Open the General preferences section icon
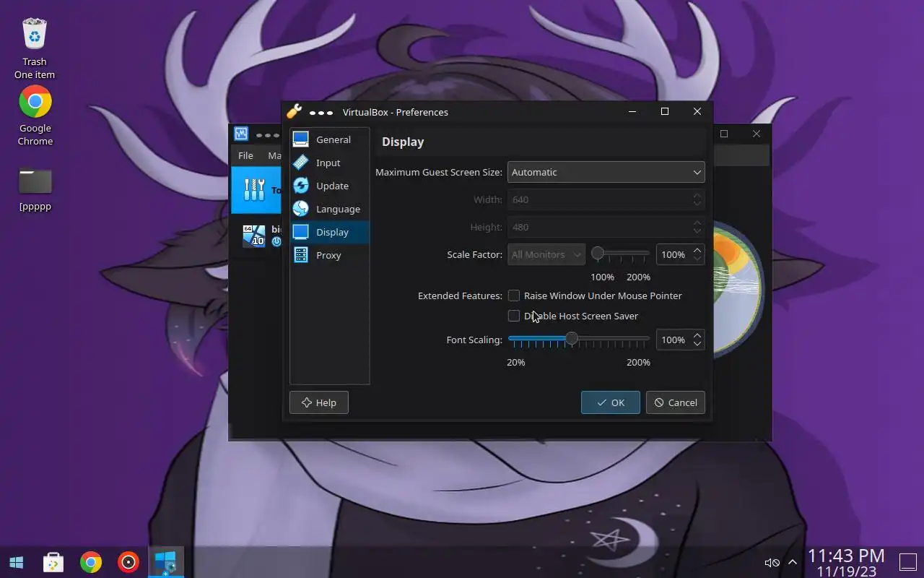The image size is (924, 578). tap(301, 139)
